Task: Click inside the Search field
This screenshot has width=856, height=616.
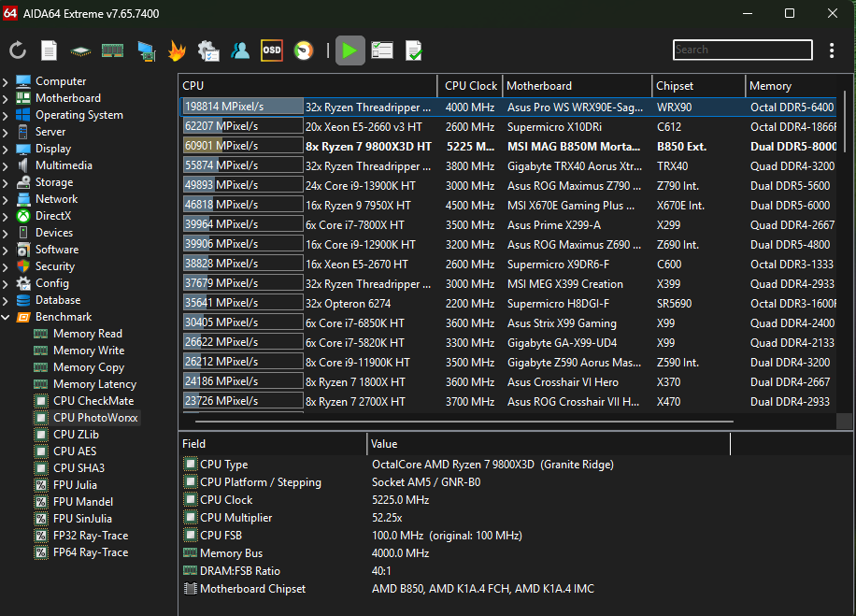Action: coord(742,50)
